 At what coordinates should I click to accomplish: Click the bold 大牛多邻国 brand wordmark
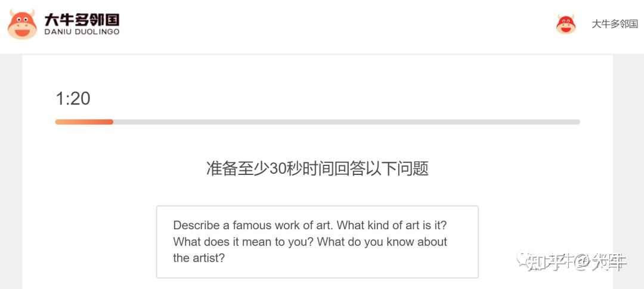click(x=82, y=19)
